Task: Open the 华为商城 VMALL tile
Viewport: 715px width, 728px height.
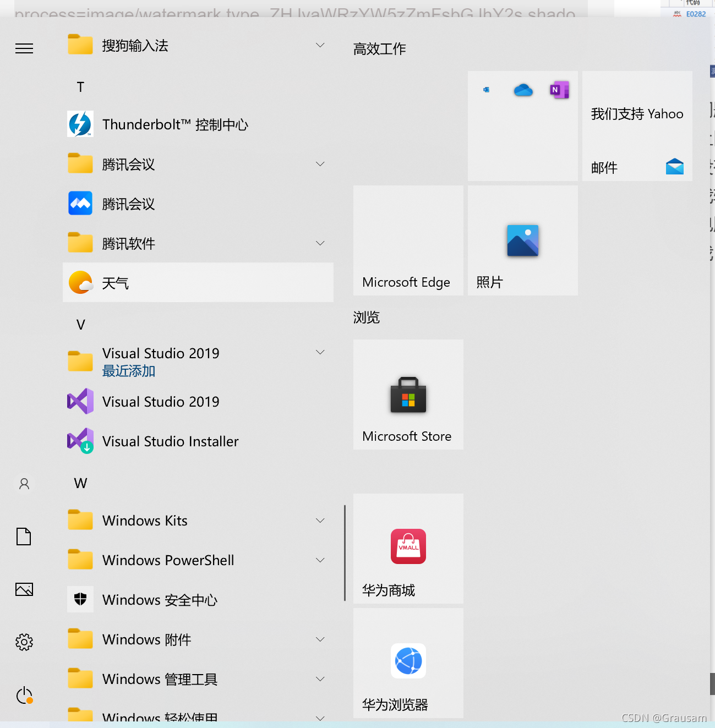Action: coord(408,549)
